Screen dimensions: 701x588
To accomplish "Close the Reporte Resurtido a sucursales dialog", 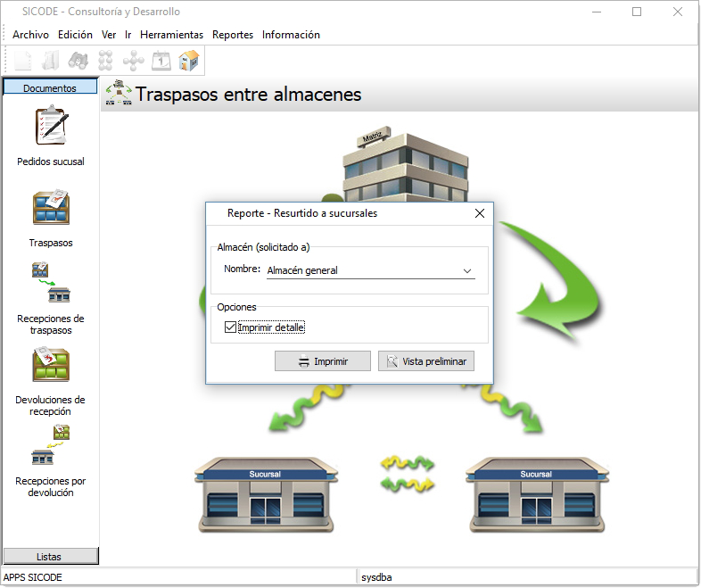I will pos(480,213).
